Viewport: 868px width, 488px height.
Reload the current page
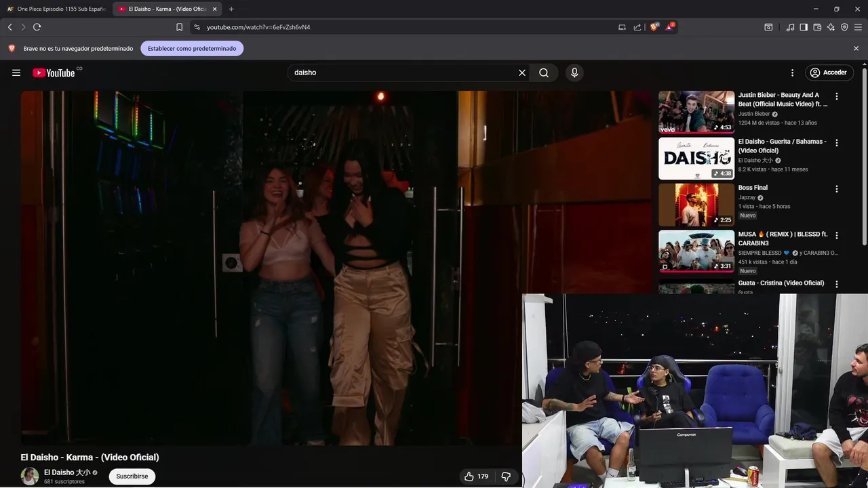[x=37, y=27]
